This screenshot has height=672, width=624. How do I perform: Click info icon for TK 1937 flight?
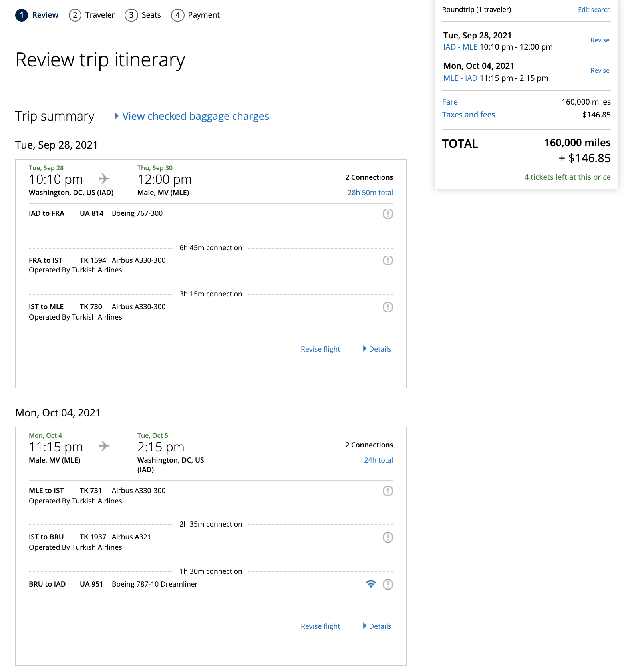pos(388,537)
